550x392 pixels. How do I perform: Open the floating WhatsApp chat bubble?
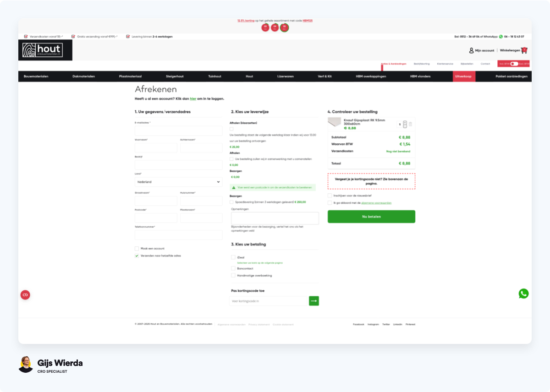tap(523, 294)
